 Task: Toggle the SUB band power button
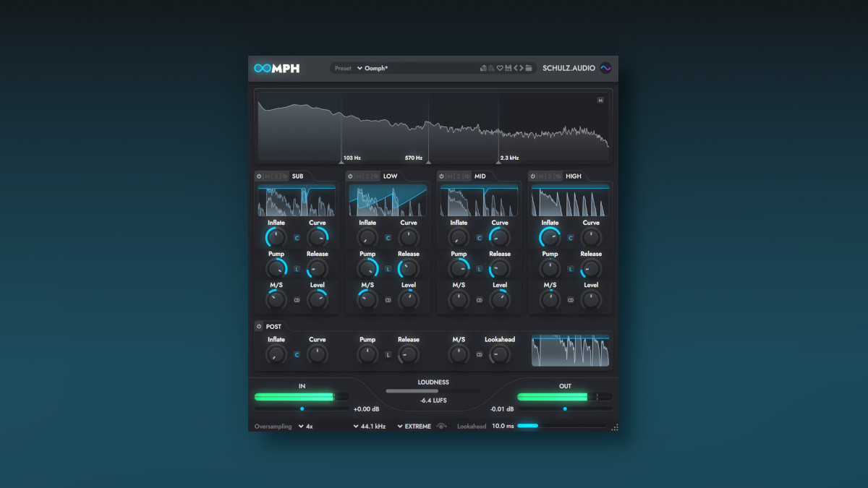(x=259, y=176)
